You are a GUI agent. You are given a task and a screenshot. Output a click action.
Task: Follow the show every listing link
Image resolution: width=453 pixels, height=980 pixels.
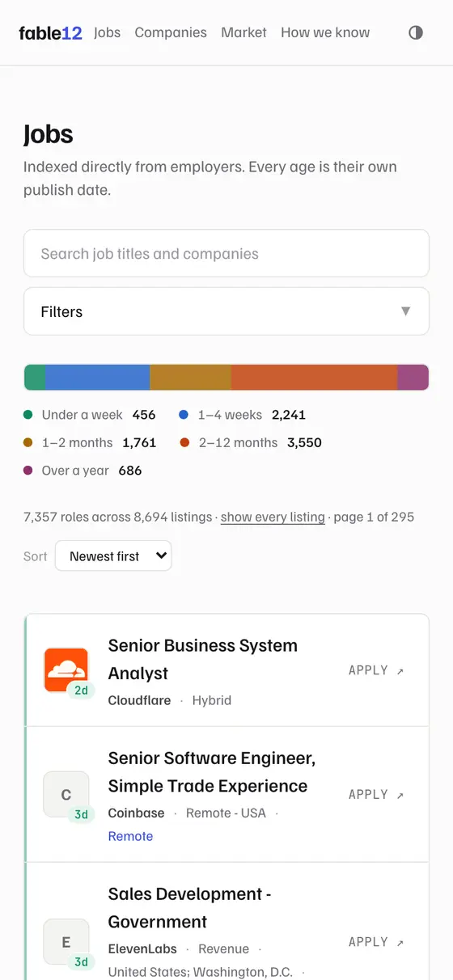point(273,517)
